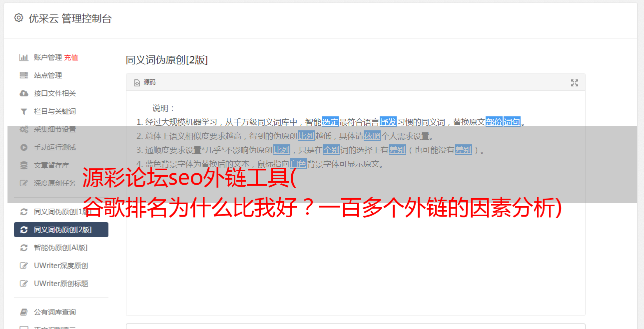Select UWriter深度原创 in sidebar
The height and width of the screenshot is (329, 644).
tap(61, 266)
